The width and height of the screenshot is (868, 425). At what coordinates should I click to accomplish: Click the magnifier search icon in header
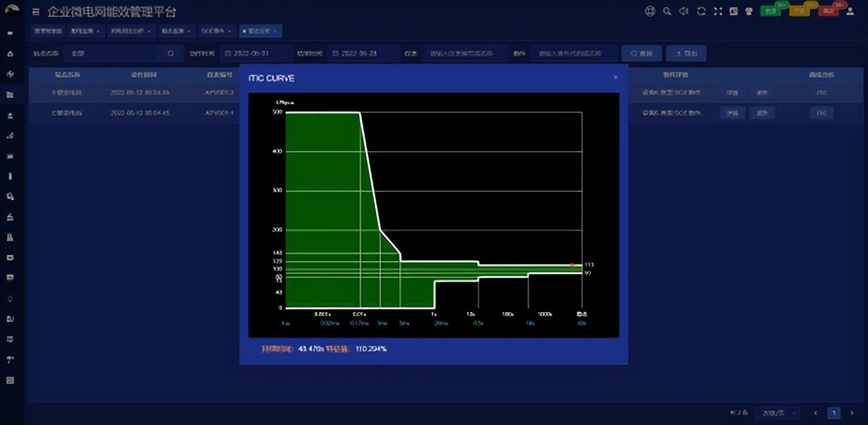click(x=667, y=11)
